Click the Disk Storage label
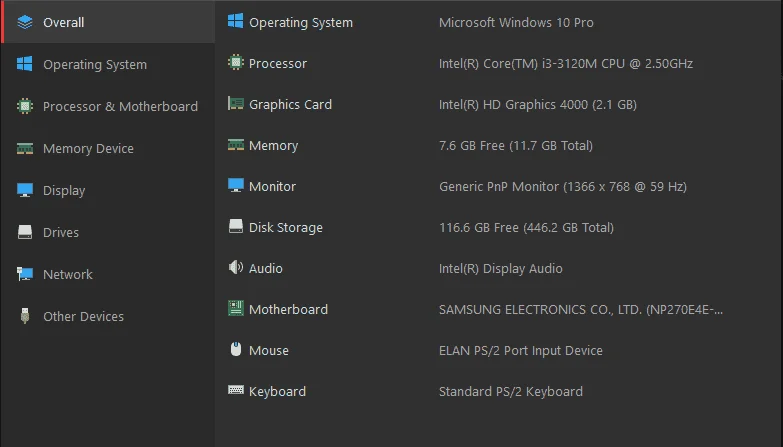 [286, 228]
